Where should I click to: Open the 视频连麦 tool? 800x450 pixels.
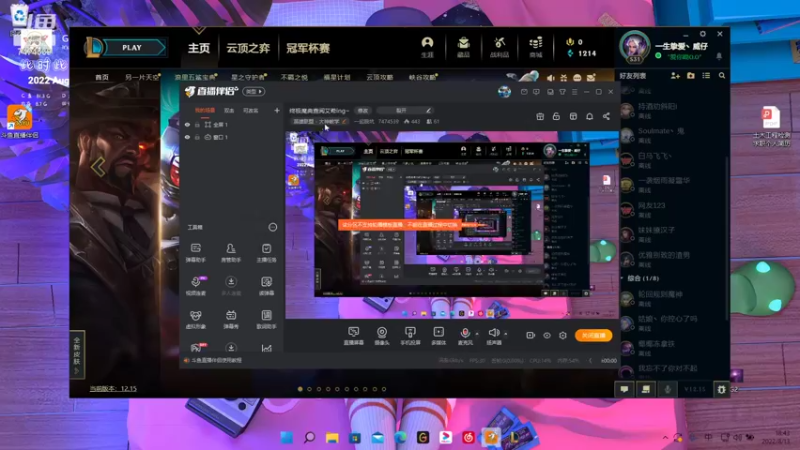[196, 286]
